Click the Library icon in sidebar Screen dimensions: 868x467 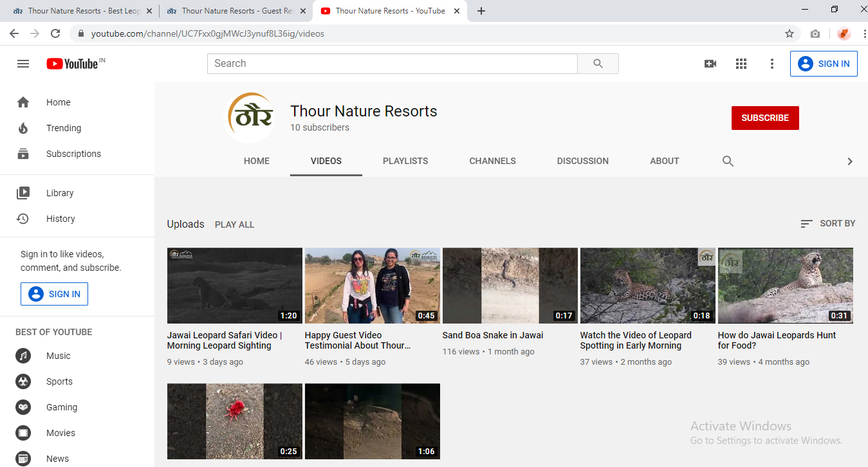[23, 193]
